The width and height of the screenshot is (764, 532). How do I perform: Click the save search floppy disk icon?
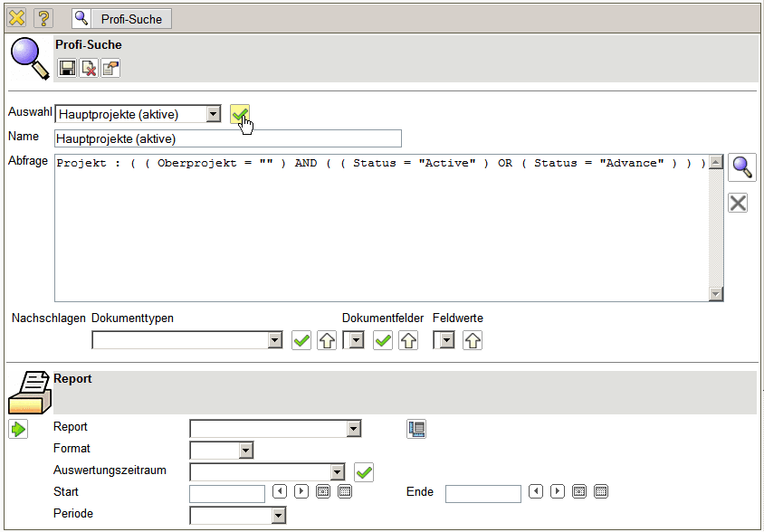[67, 68]
